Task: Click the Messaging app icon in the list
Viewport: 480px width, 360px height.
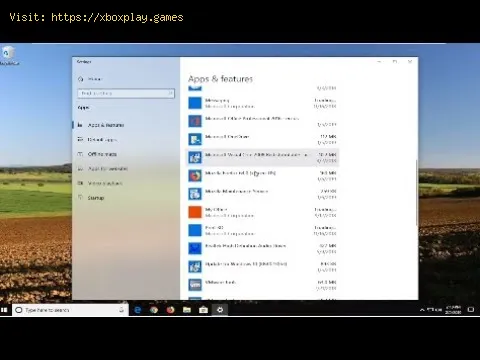Action: [x=195, y=103]
